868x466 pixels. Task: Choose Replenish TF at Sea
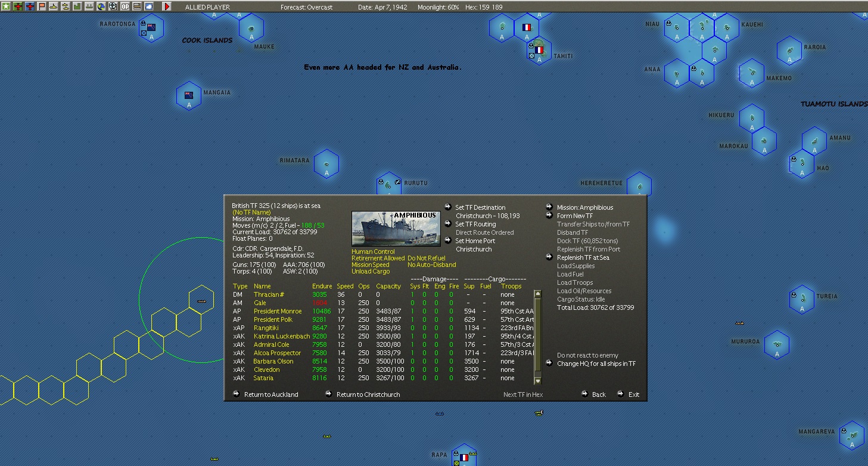point(583,257)
